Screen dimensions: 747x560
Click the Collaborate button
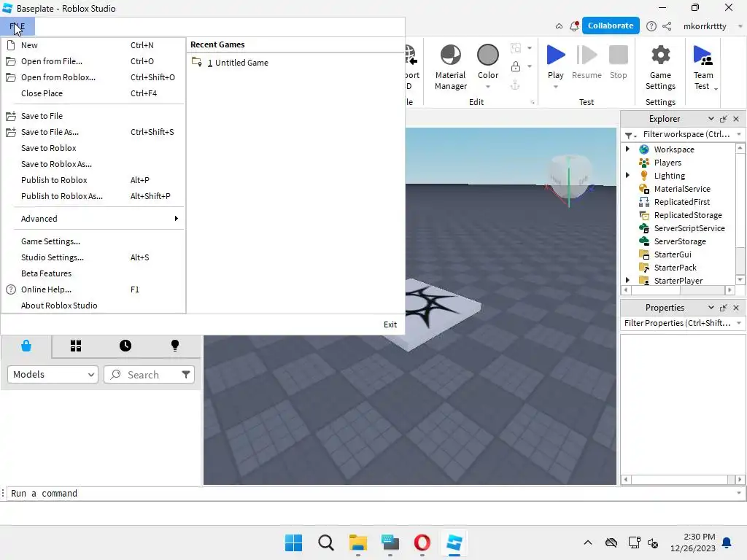611,26
